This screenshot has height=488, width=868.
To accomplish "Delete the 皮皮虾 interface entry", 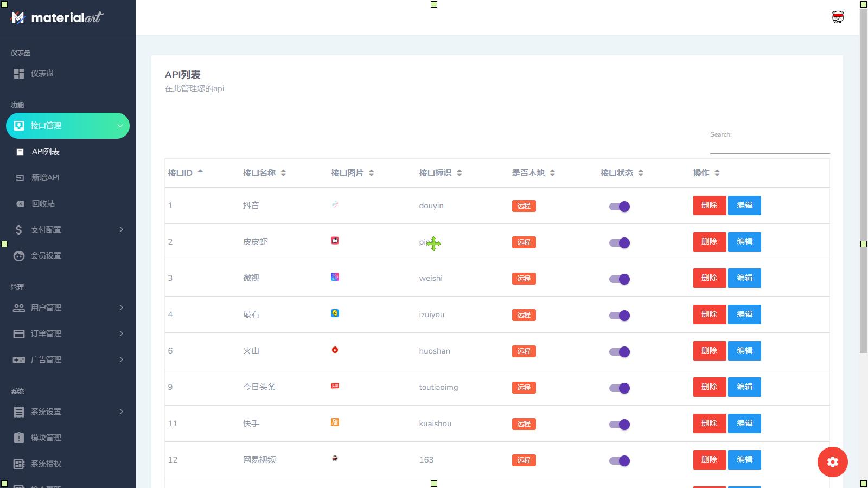I will (x=709, y=242).
